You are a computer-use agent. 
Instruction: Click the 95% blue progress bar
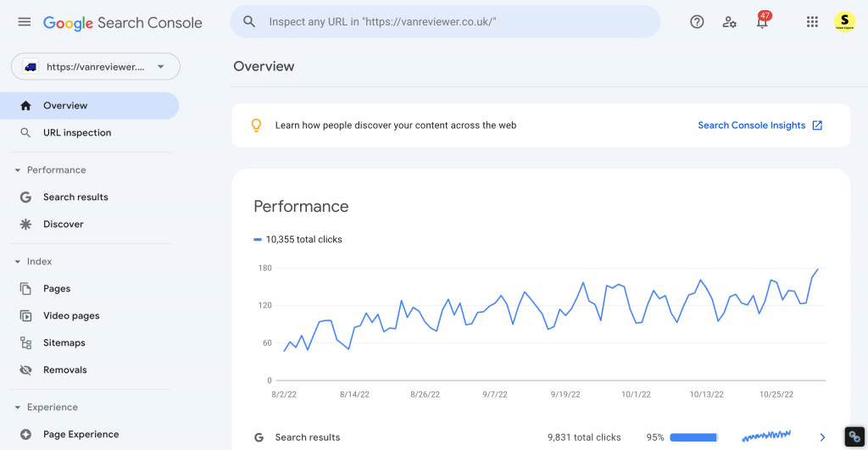click(694, 437)
